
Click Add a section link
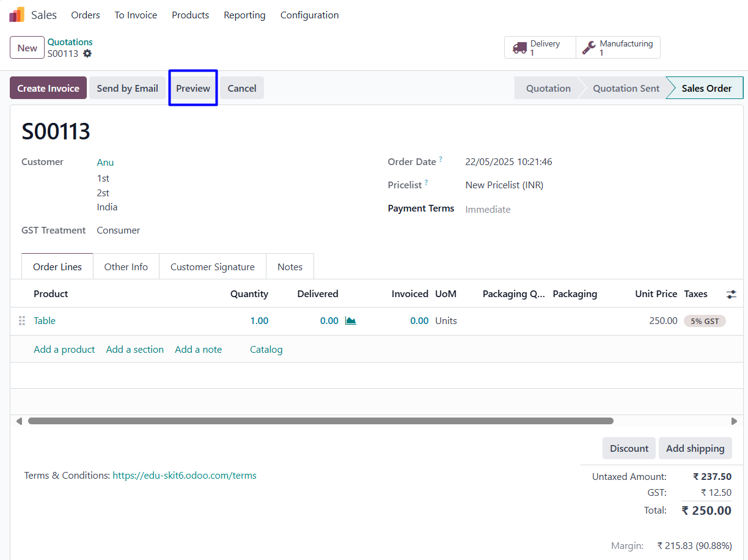point(135,350)
